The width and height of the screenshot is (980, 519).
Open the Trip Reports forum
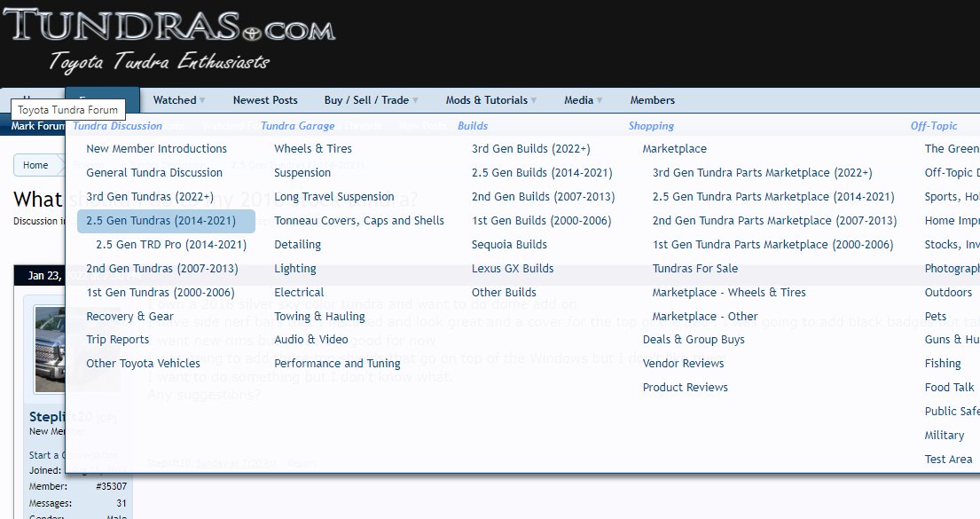(x=117, y=340)
